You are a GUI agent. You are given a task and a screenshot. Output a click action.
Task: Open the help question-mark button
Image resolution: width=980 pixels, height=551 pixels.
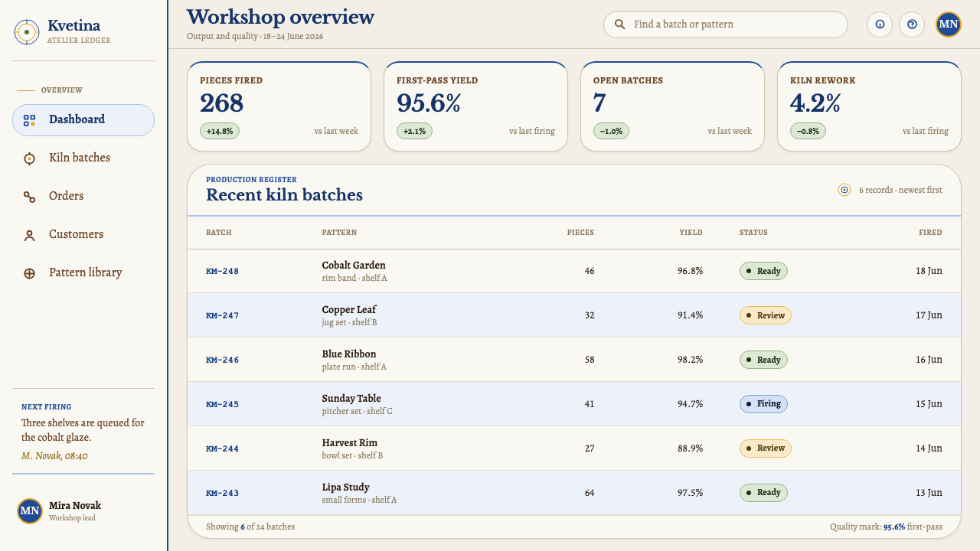(912, 24)
